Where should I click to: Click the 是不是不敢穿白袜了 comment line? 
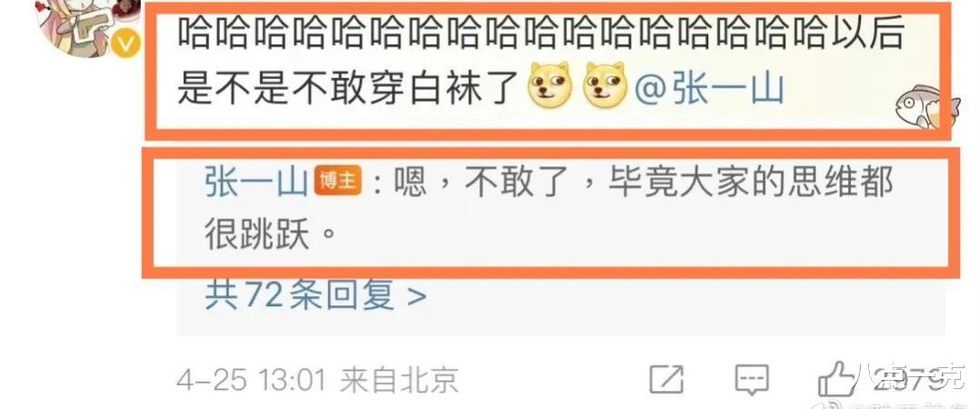(349, 87)
